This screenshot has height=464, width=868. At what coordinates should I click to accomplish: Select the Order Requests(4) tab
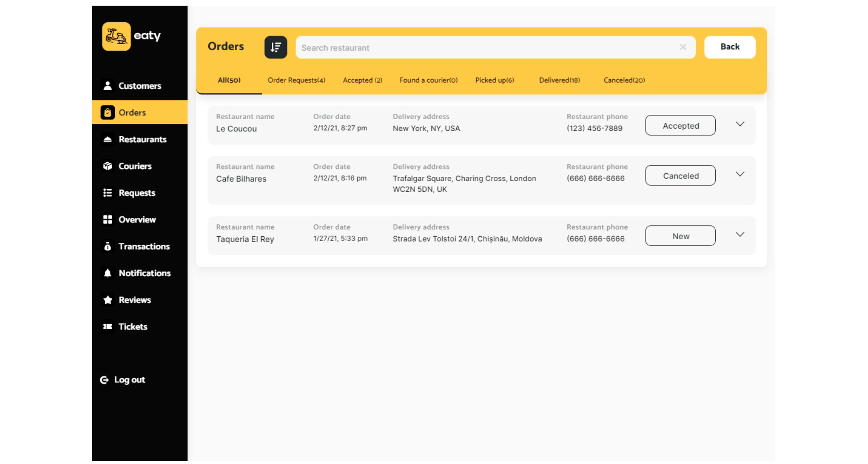tap(296, 80)
